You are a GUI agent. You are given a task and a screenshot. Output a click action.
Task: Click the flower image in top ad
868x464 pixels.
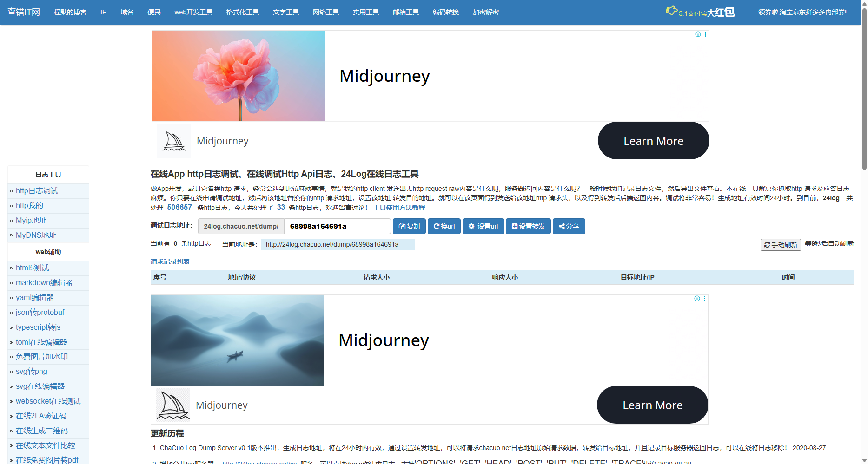pyautogui.click(x=238, y=76)
